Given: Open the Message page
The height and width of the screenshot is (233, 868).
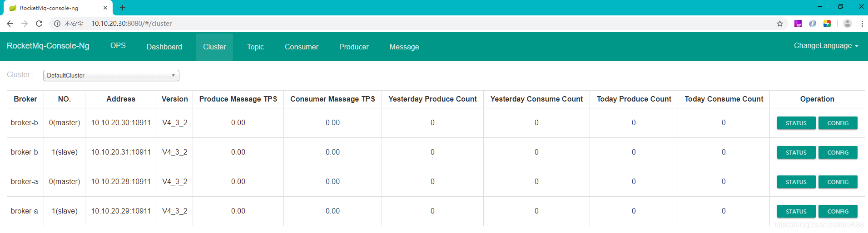Looking at the screenshot, I should tap(404, 47).
